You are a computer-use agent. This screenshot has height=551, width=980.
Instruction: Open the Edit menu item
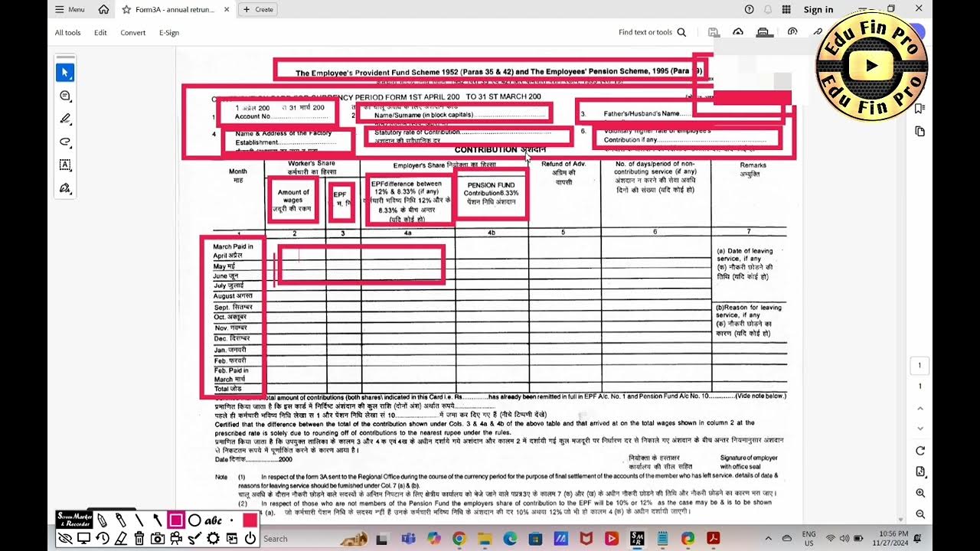(100, 33)
